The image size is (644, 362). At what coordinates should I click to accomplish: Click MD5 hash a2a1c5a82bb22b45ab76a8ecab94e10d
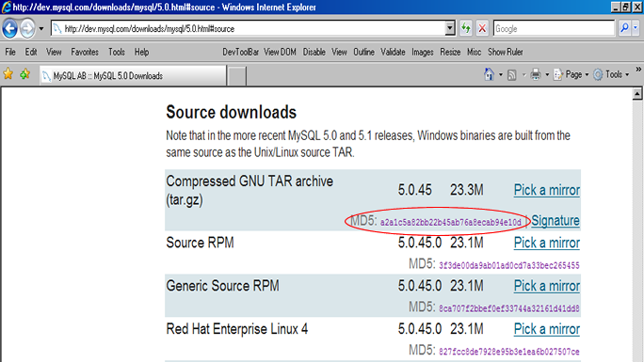[x=451, y=223]
